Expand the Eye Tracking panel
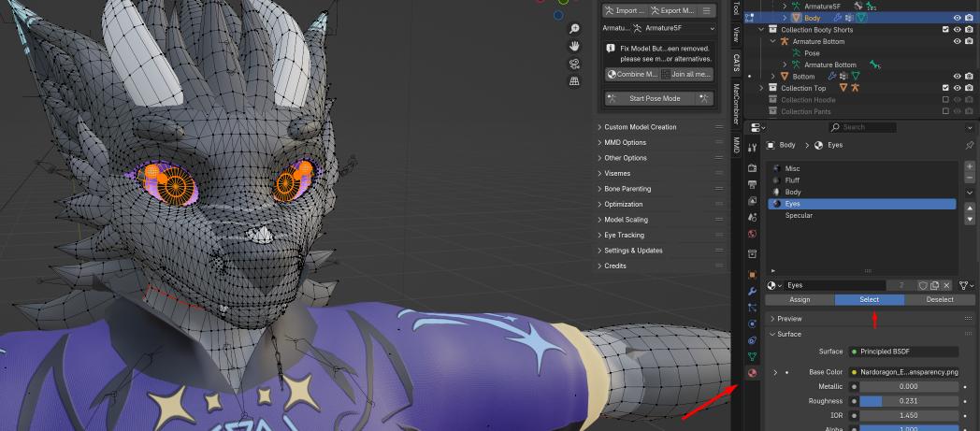Image resolution: width=980 pixels, height=431 pixels. [624, 236]
